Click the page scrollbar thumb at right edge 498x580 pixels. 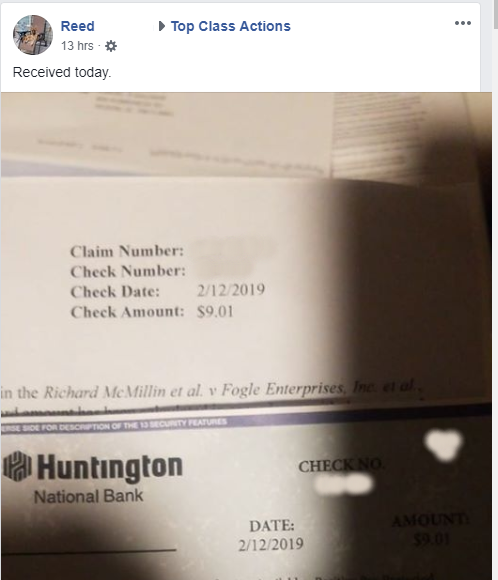click(x=496, y=14)
